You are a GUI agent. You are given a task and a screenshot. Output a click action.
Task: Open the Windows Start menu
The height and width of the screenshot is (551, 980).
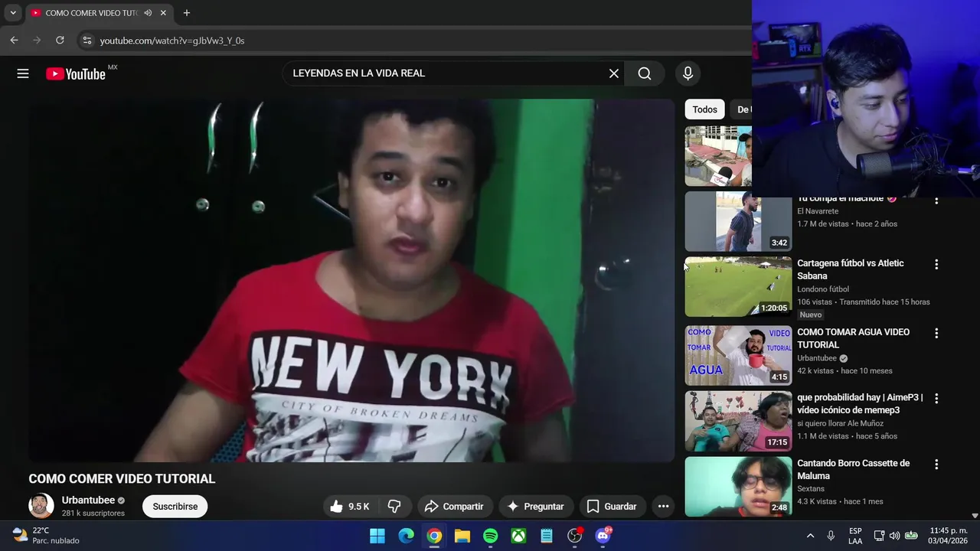coord(377,536)
